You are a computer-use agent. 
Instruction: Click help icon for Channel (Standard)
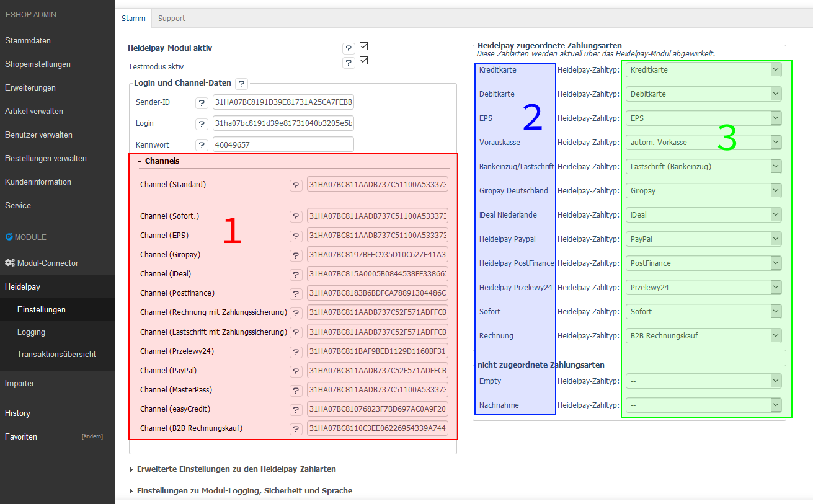coord(296,185)
